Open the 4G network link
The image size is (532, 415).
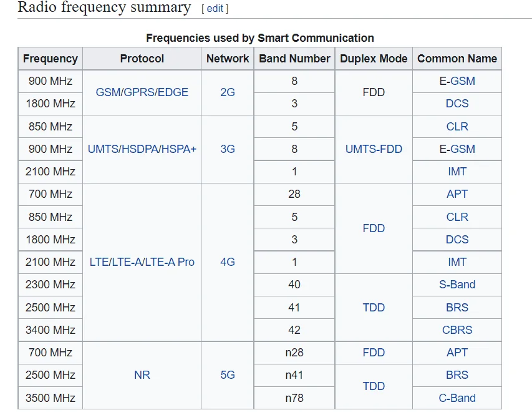(x=227, y=262)
